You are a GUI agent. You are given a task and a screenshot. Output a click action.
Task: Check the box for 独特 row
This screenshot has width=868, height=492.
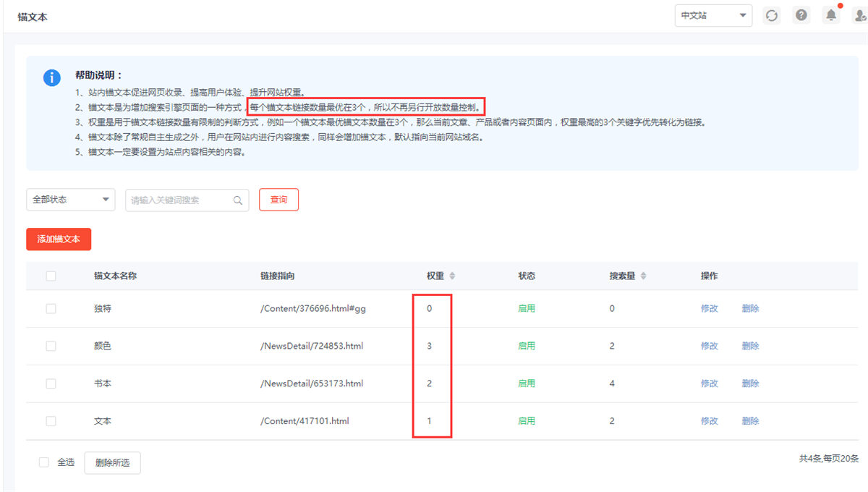[51, 308]
